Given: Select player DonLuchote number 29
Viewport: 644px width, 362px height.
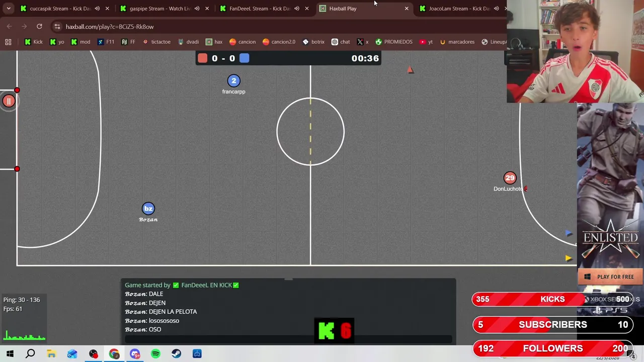Looking at the screenshot, I should [x=510, y=178].
